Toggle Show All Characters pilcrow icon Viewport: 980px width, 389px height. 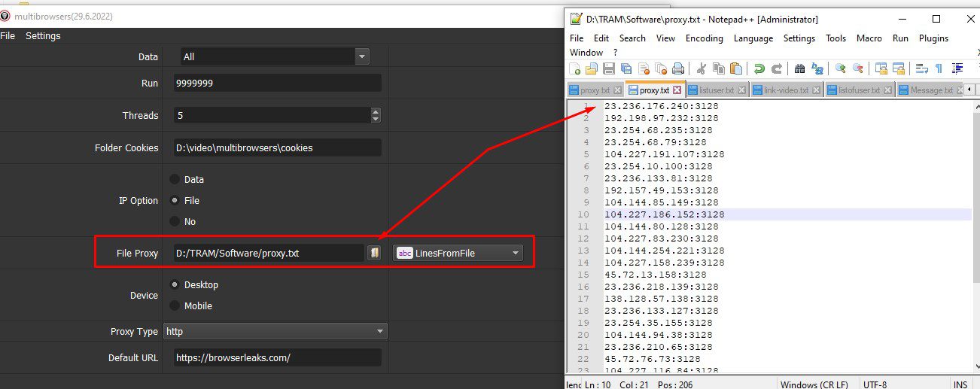coord(939,68)
